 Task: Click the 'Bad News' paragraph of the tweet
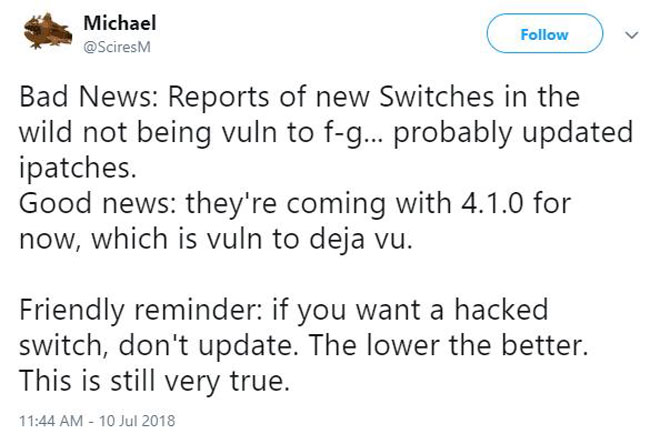tap(326, 132)
